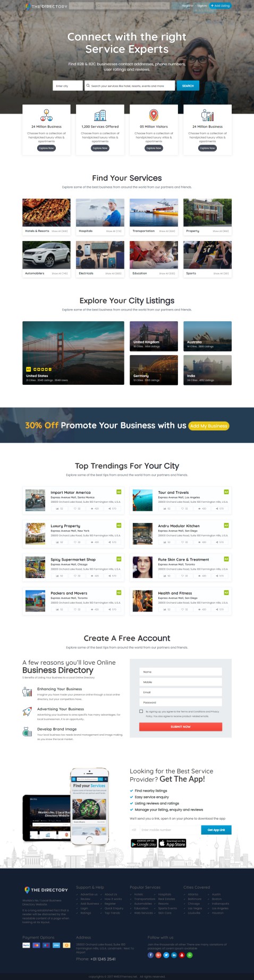Image resolution: width=254 pixels, height=980 pixels.
Task: Click the Advertising Your Business rocket icon
Action: [x=27, y=711]
